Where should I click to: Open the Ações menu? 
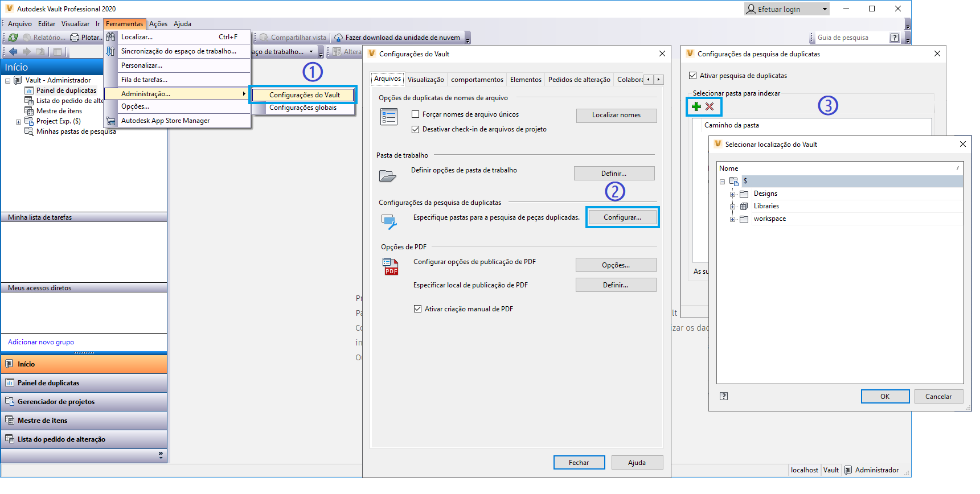(x=158, y=24)
